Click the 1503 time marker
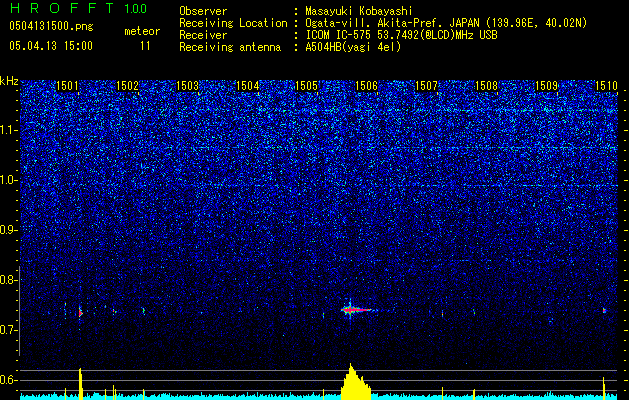This screenshot has height=400, width=629. point(187,85)
